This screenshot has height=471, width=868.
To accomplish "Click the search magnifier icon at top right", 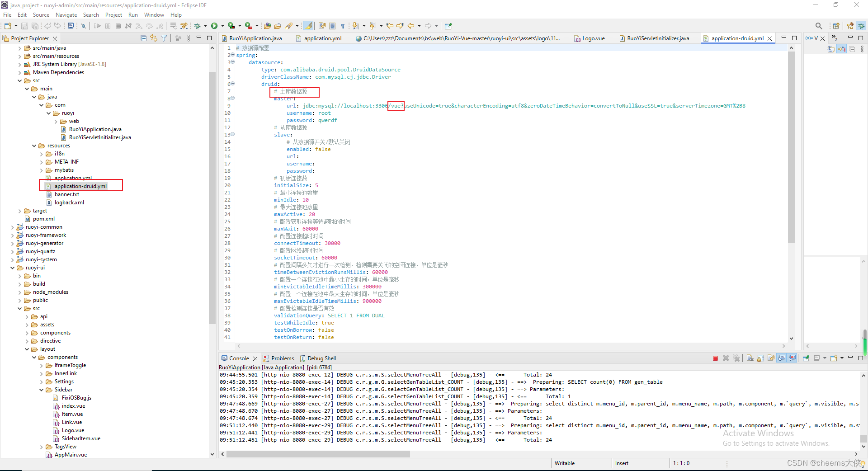I will (x=819, y=26).
